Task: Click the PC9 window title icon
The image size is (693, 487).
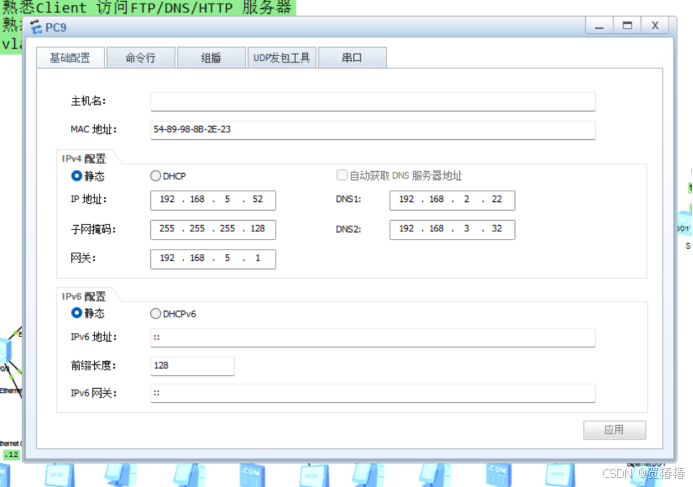Action: pos(37,27)
